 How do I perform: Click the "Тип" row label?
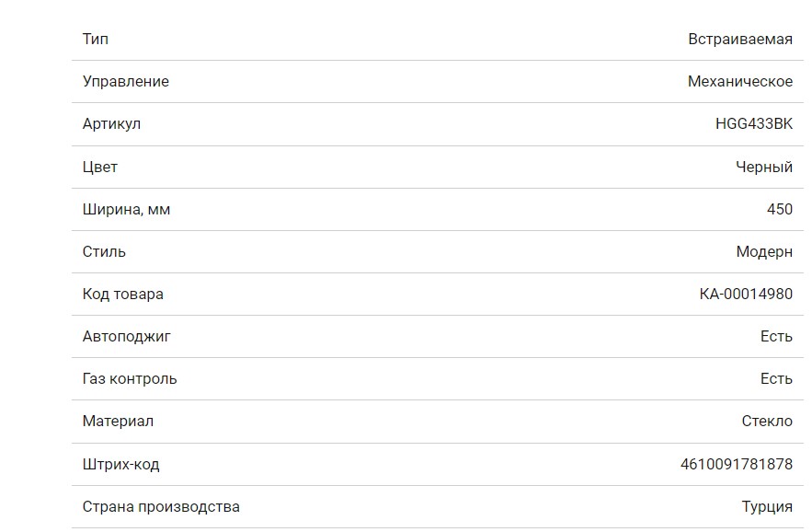click(x=96, y=40)
